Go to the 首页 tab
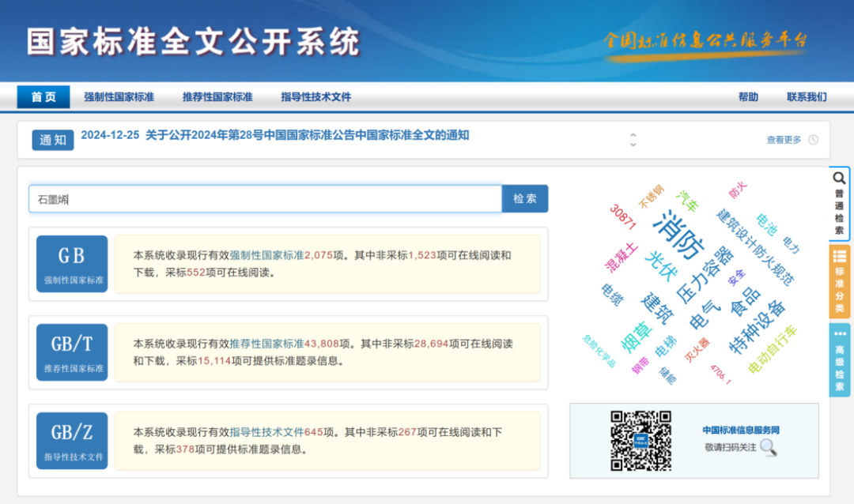 click(x=43, y=97)
